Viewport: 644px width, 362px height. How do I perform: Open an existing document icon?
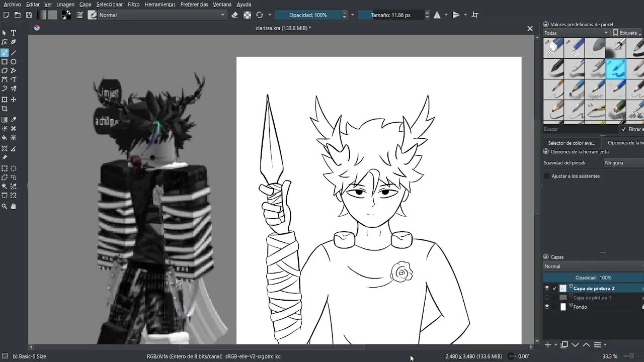click(18, 15)
